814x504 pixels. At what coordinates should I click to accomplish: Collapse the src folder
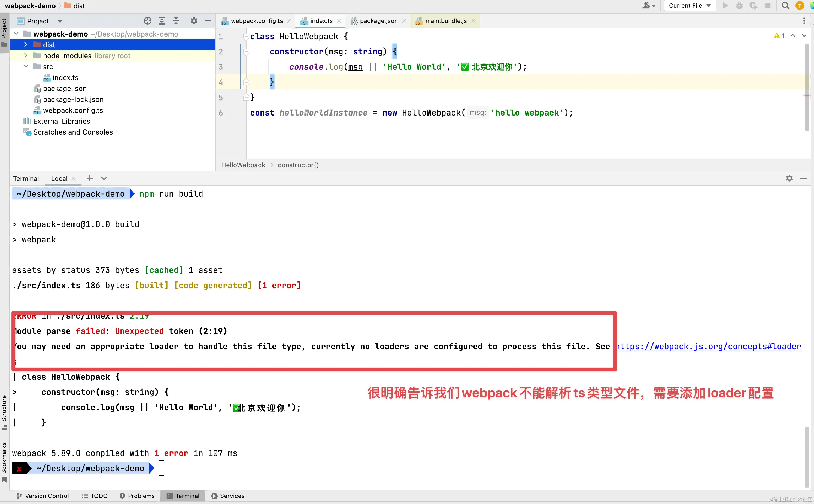pos(26,67)
